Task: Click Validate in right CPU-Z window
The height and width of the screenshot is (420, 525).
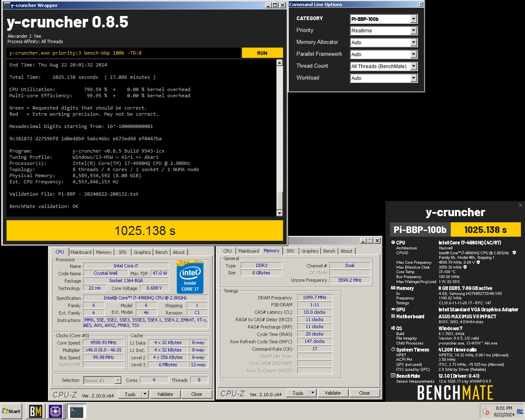Action: [333, 393]
